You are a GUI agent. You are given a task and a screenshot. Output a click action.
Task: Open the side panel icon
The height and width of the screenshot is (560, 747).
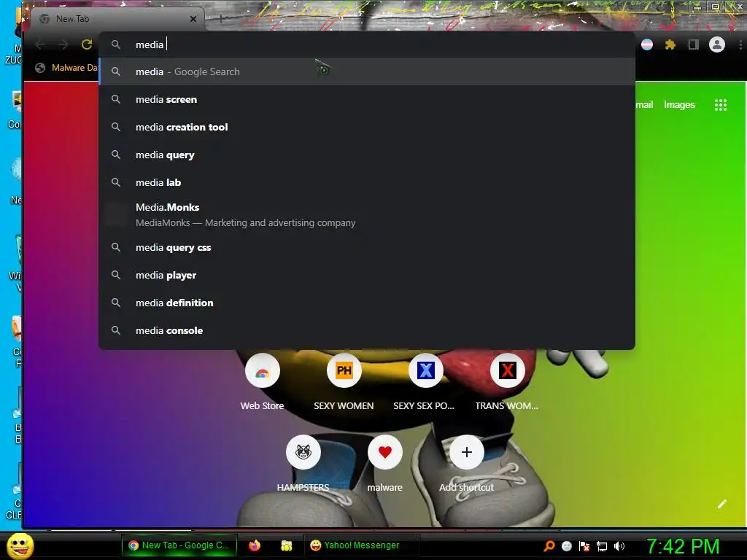pyautogui.click(x=694, y=44)
